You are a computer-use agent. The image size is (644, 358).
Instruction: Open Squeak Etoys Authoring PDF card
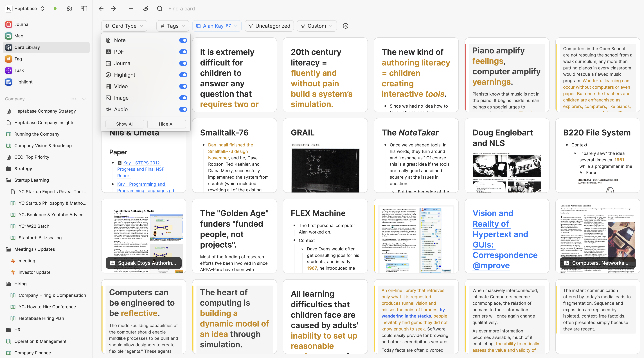(x=143, y=236)
